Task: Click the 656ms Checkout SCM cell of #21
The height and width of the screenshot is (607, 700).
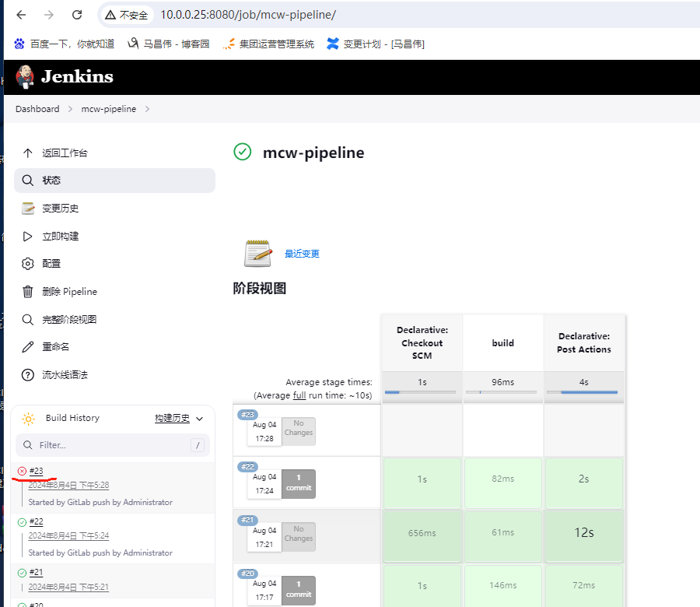Action: [422, 535]
